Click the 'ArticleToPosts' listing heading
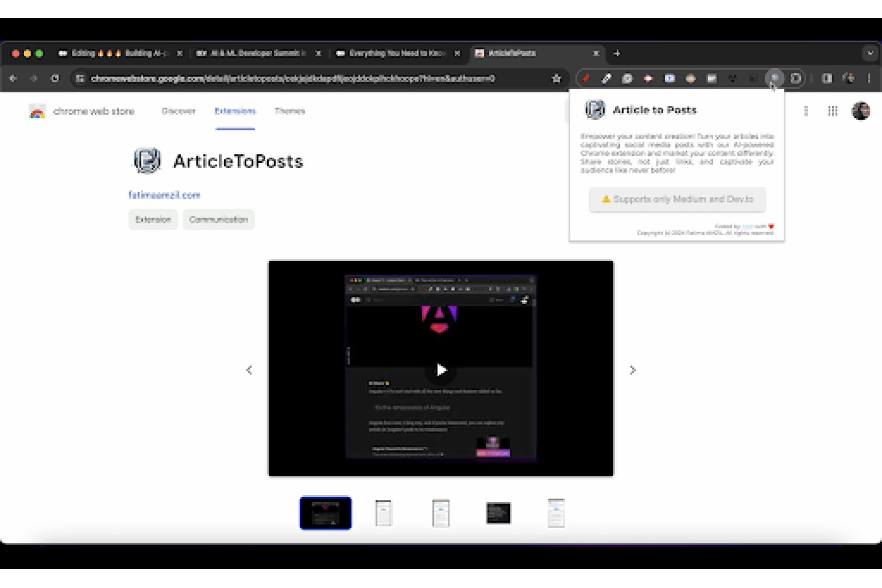 238,161
